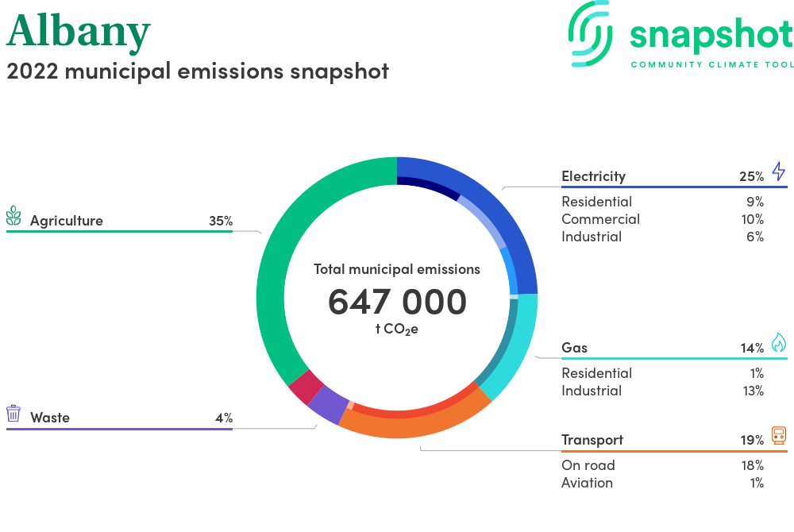Click the On road transport row
This screenshot has height=532, width=794.
pos(662,465)
